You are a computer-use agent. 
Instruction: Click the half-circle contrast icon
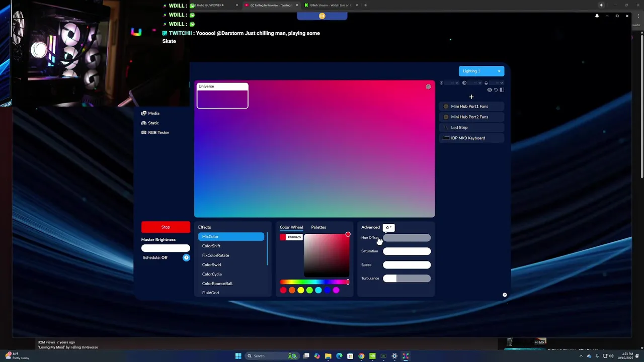tap(464, 83)
